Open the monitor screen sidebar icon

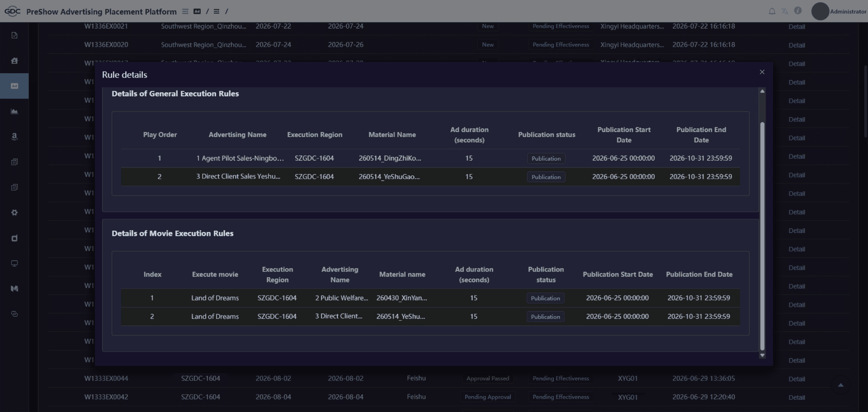coord(14,263)
